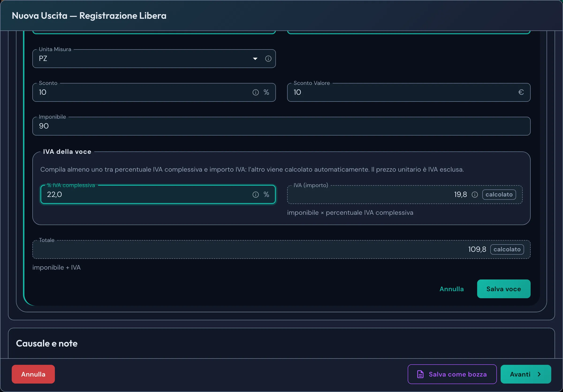Click the 'imponibile + IVA' helper text
The image size is (563, 392).
(56, 267)
